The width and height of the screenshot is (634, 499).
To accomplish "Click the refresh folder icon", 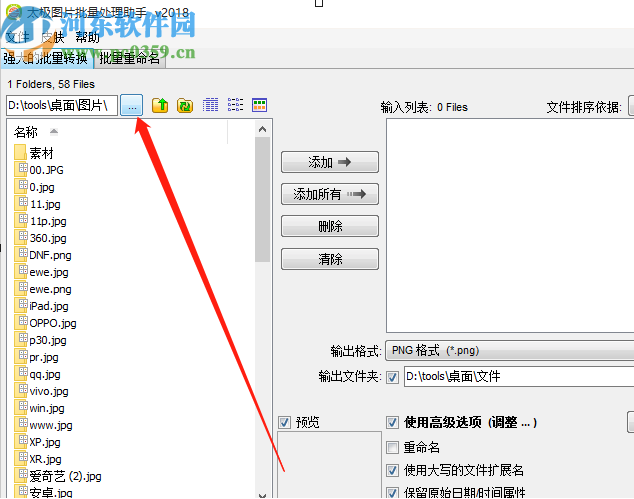I will (x=185, y=105).
